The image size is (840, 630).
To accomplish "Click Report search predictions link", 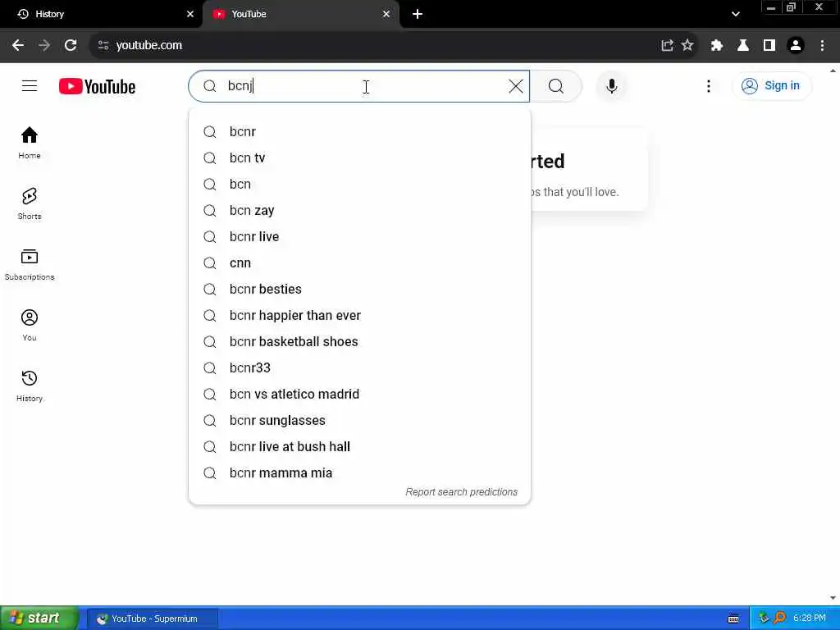I will [461, 492].
